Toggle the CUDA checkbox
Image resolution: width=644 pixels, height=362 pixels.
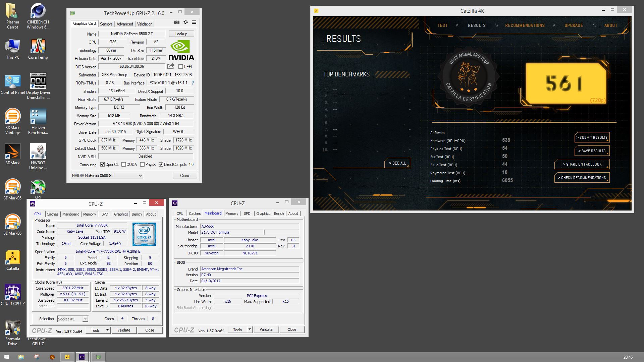pyautogui.click(x=123, y=165)
